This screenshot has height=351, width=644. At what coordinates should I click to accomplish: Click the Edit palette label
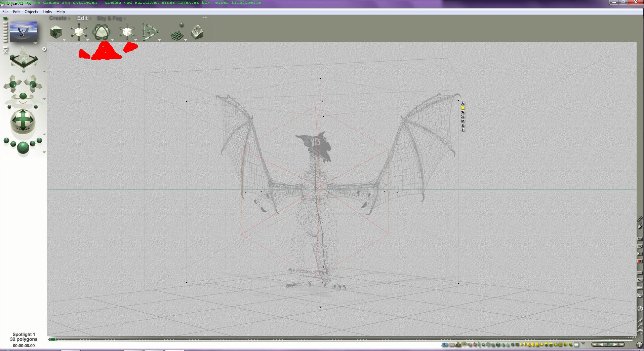click(x=82, y=18)
